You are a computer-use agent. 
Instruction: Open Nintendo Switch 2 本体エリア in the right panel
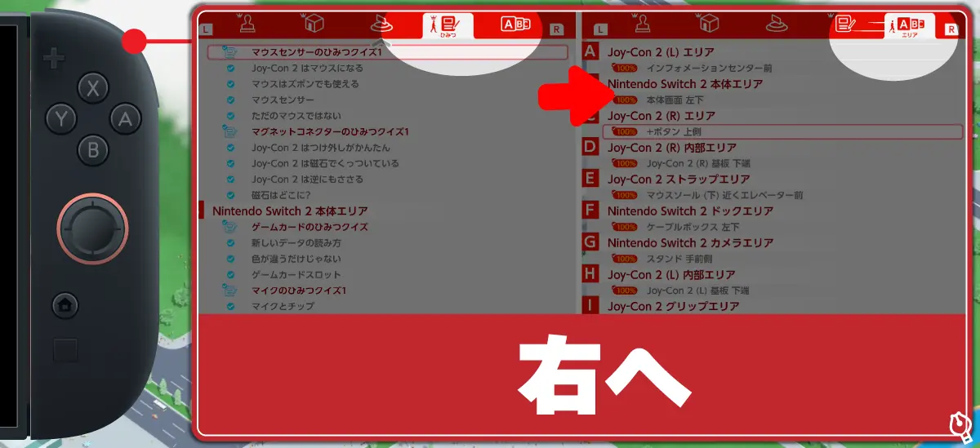point(685,84)
